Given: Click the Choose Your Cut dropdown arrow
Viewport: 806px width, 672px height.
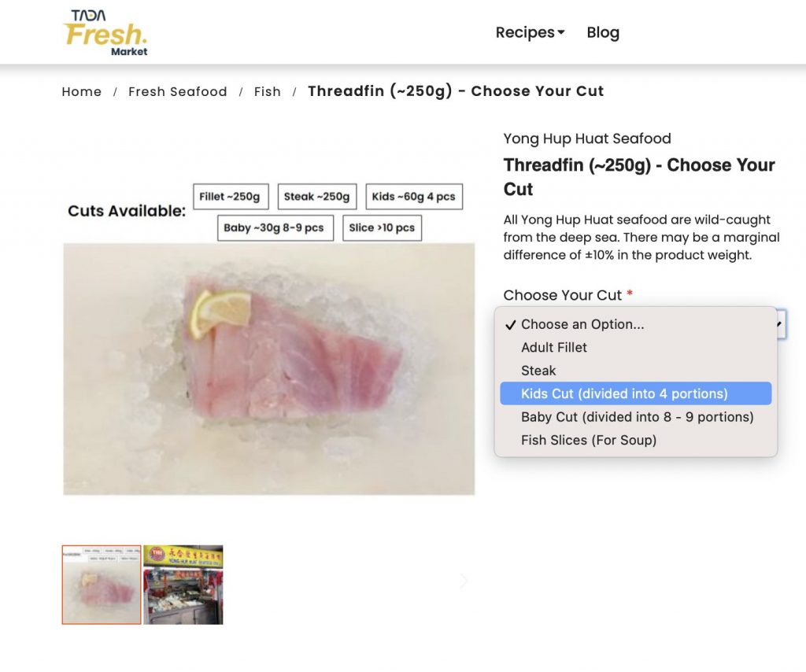Looking at the screenshot, I should 781,323.
